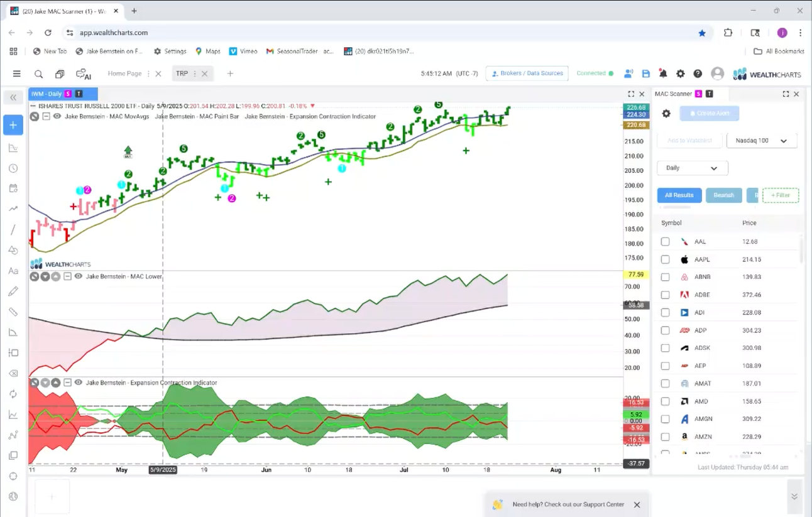Click the blue plus add tool button
Screen dimensions: 812x517
click(13, 124)
